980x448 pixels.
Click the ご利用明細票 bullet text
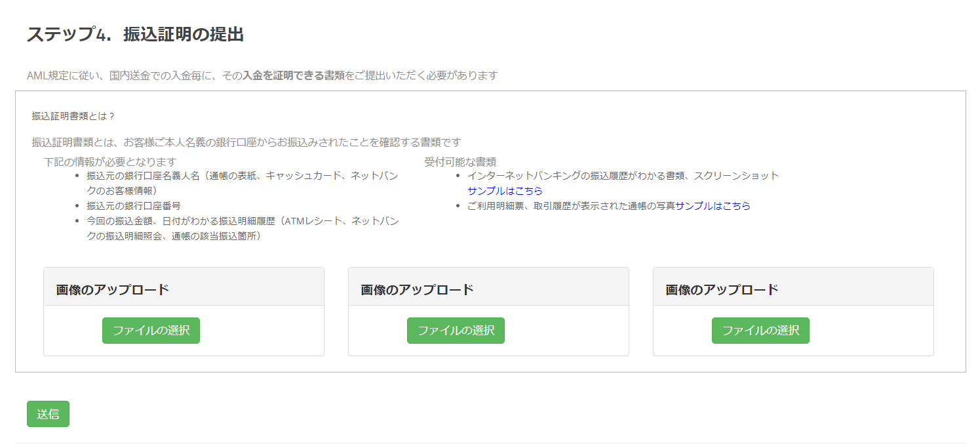click(570, 206)
